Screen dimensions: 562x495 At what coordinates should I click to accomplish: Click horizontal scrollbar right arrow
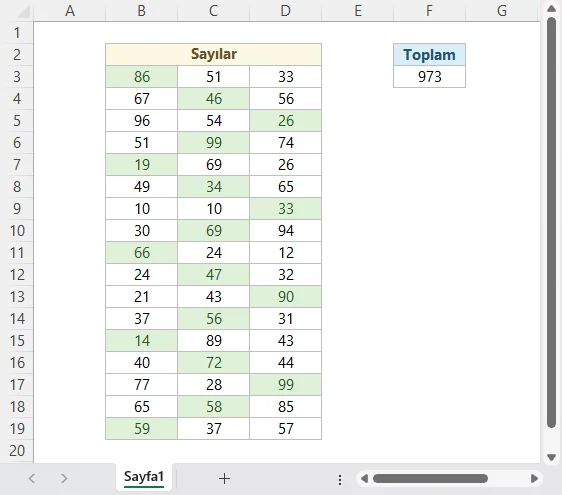[x=534, y=479]
